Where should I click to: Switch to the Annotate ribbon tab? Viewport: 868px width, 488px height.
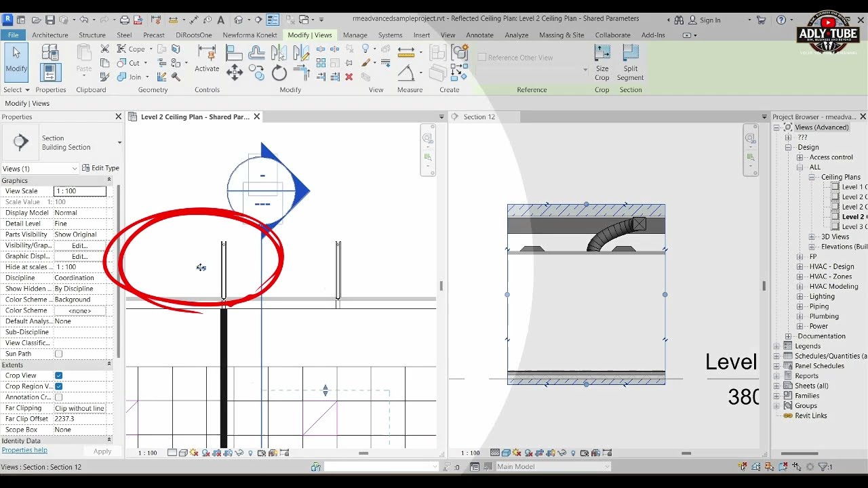(x=479, y=35)
